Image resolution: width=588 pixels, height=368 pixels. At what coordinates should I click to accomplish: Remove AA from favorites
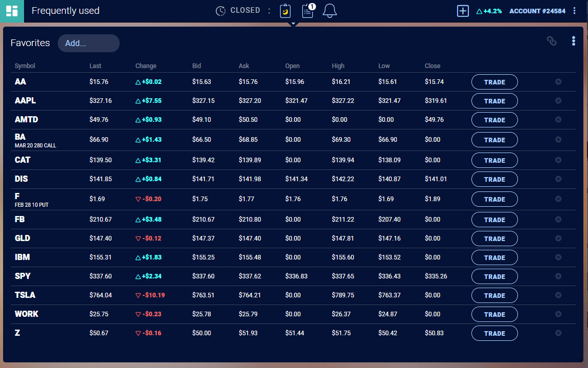coord(558,81)
